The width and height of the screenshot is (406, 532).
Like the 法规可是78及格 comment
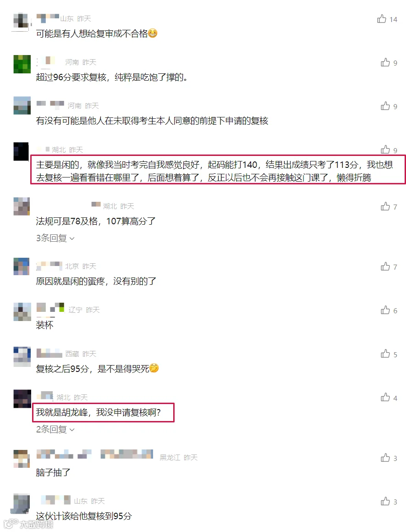pos(385,206)
